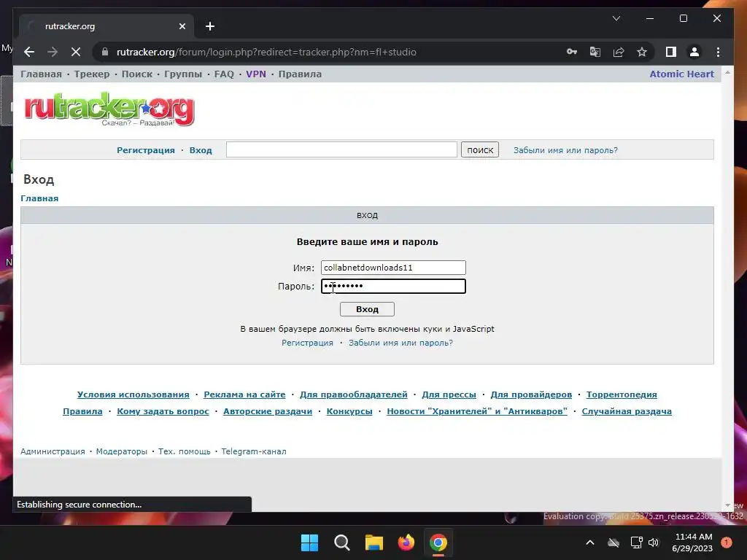Viewport: 747px width, 560px height.
Task: Open the Chrome three-dot menu
Action: pyautogui.click(x=718, y=52)
